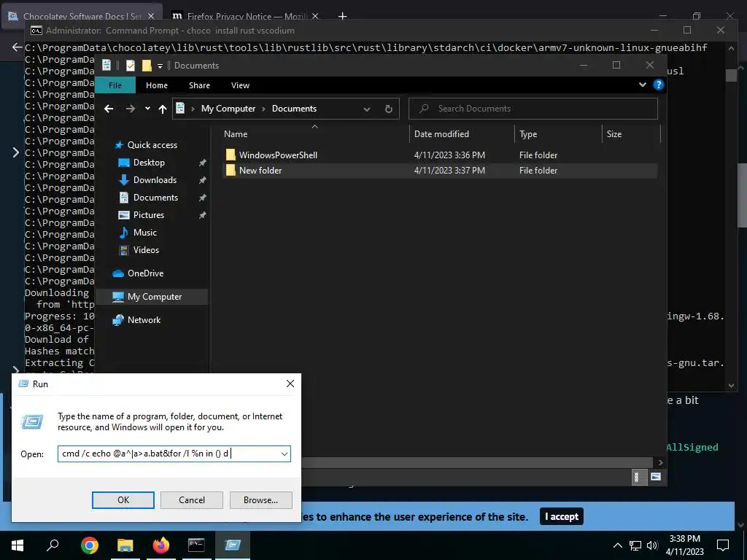This screenshot has height=560, width=747.
Task: Open the Customize Quick Access Toolbar dropdown
Action: (160, 66)
